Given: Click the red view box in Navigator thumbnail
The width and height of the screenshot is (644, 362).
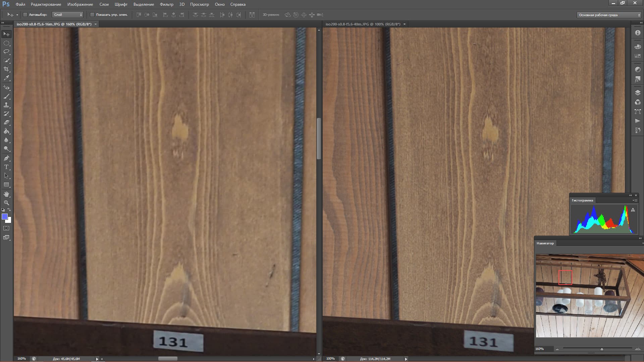Looking at the screenshot, I should coord(565,278).
